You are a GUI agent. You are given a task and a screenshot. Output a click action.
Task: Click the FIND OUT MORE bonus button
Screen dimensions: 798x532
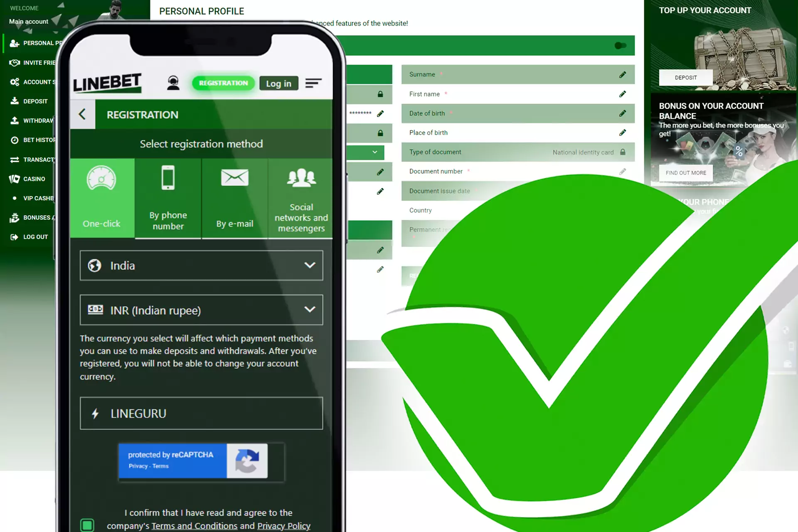point(686,172)
